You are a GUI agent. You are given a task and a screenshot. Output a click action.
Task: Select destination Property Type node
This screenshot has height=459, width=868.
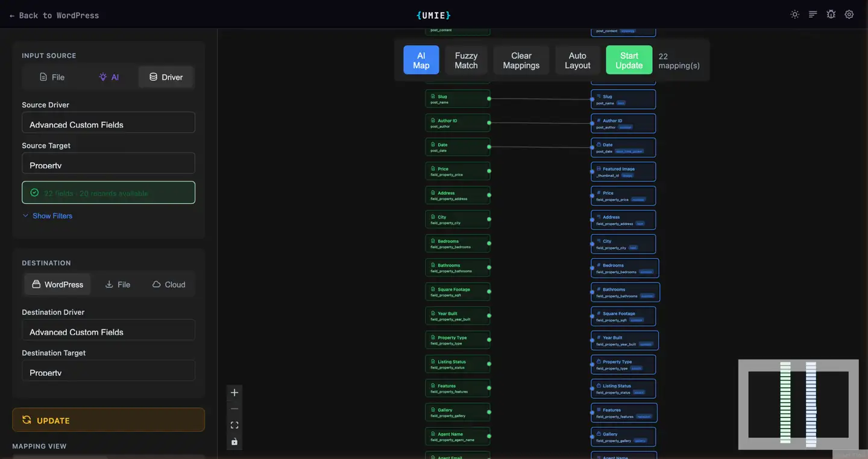click(x=623, y=365)
